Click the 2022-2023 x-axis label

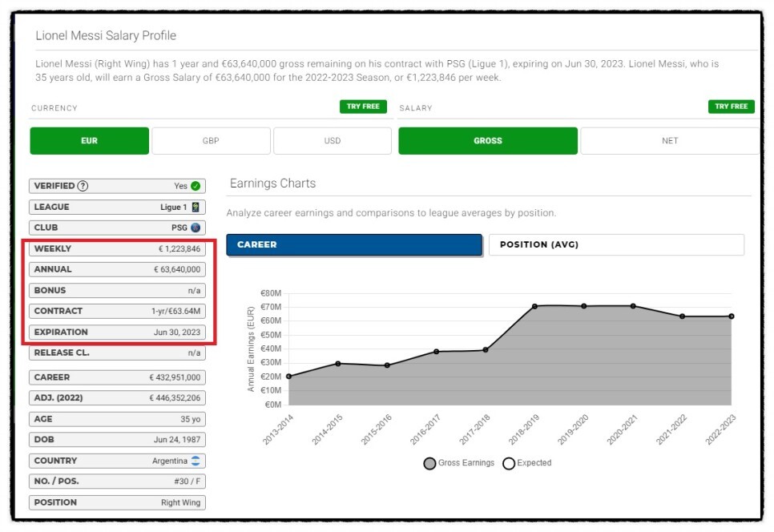coord(720,429)
